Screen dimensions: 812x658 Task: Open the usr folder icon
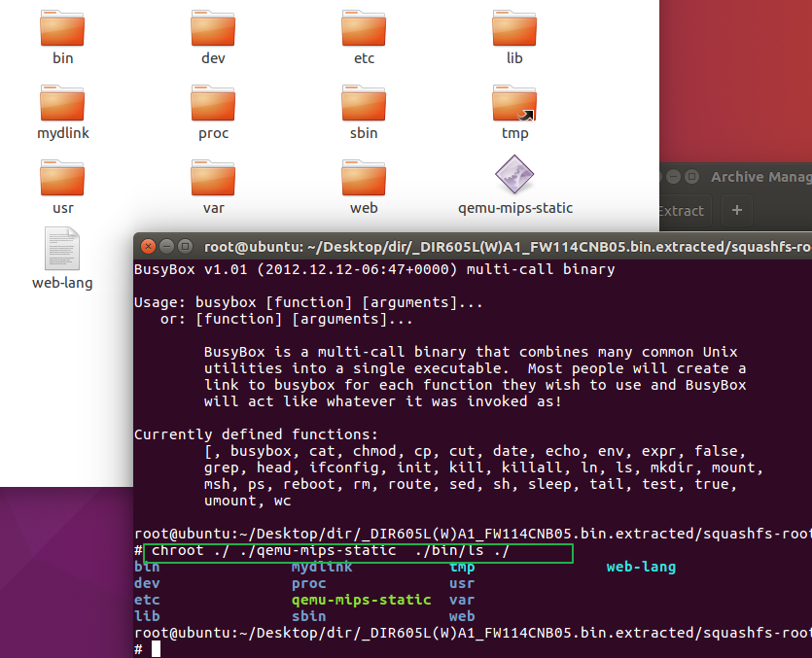(62, 179)
